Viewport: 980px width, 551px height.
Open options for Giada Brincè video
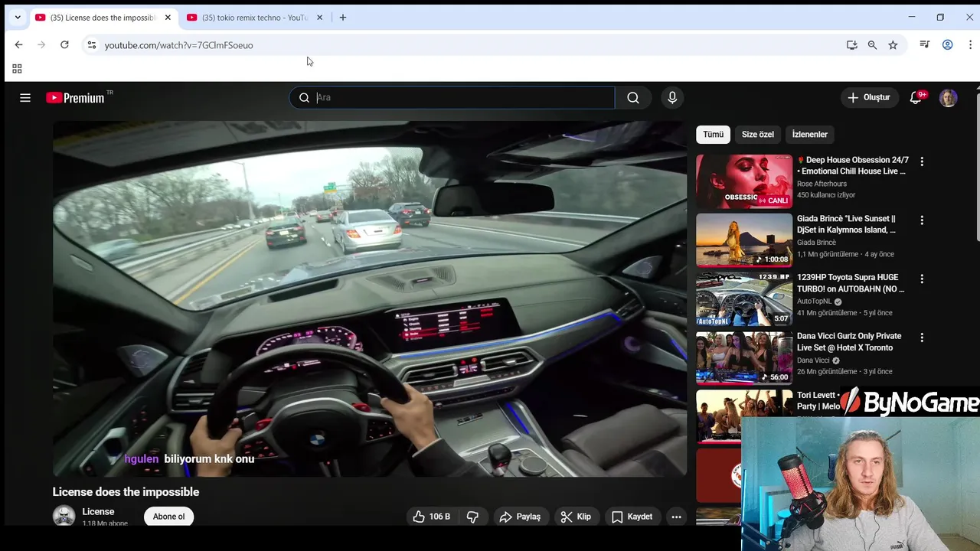[922, 220]
